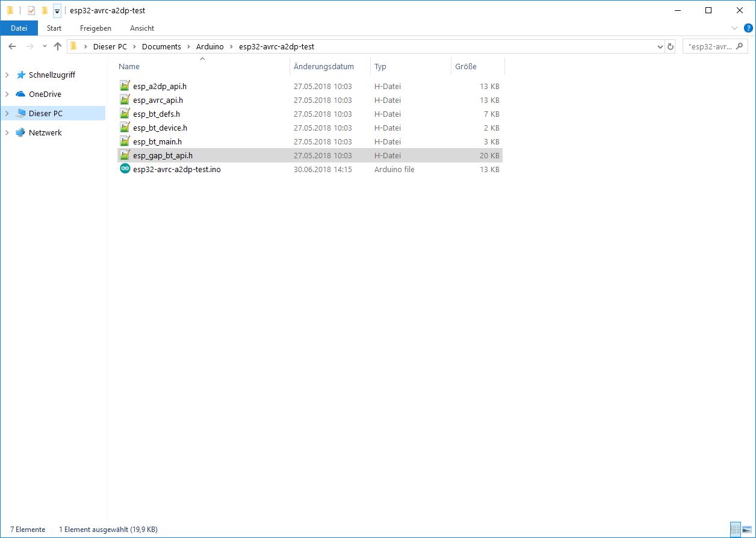
Task: Click the date 30.06.2018 14:15
Action: pos(323,169)
